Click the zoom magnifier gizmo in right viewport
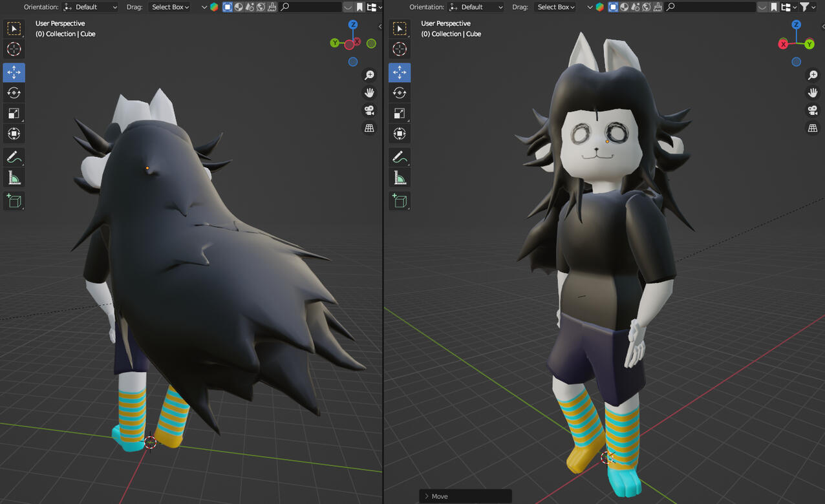The height and width of the screenshot is (504, 825). [813, 76]
